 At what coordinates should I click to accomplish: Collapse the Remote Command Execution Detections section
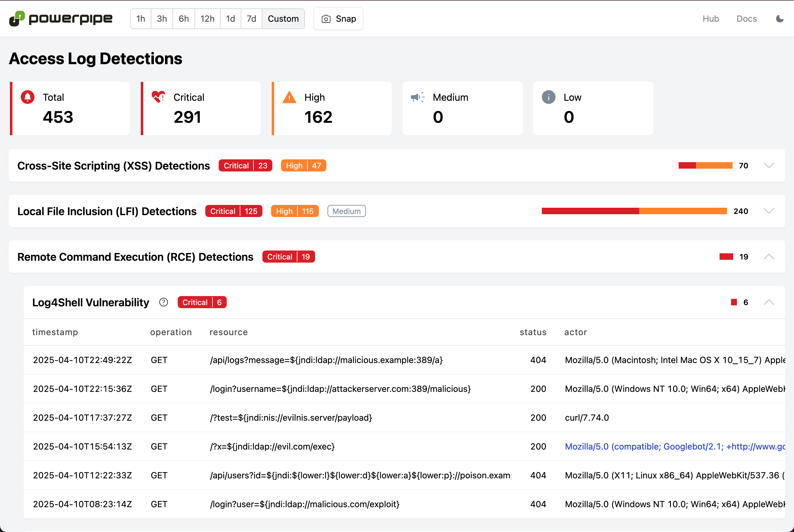pos(769,256)
